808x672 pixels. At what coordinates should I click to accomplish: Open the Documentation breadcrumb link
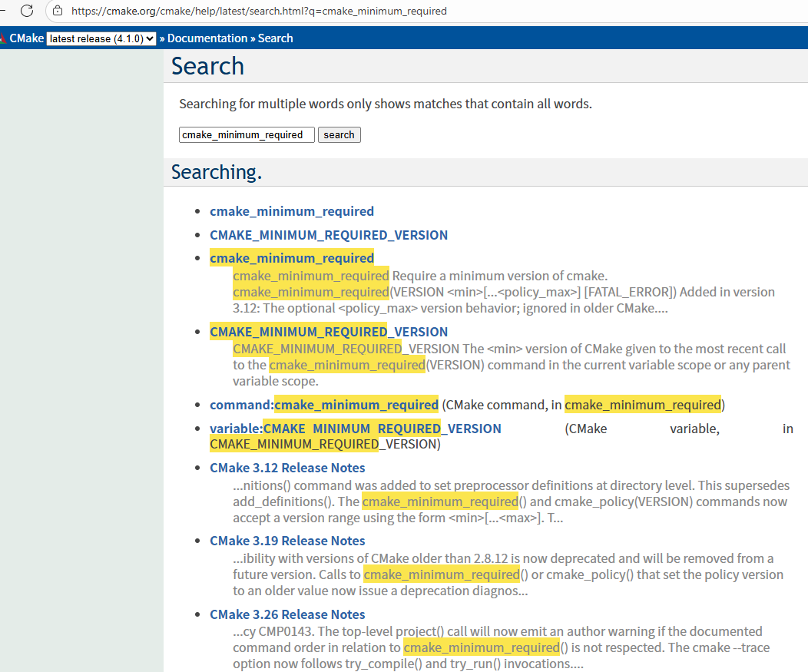pyautogui.click(x=207, y=38)
